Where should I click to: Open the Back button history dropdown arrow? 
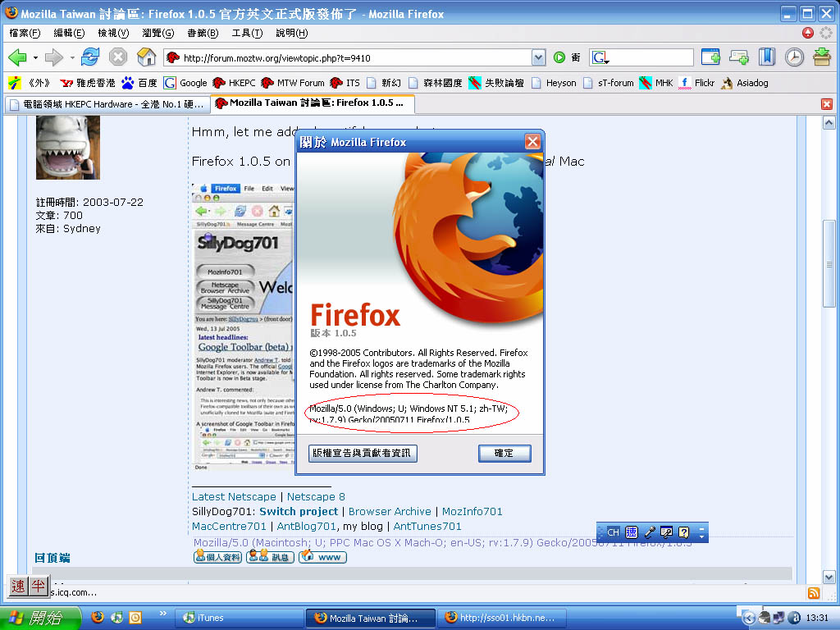click(35, 57)
